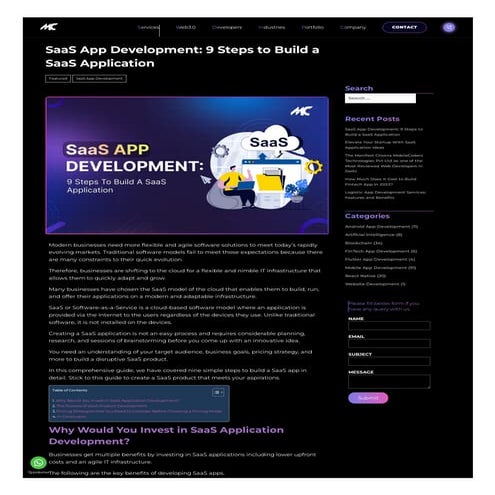The image size is (495, 495).
Task: Click the MESSAGE text area
Action: pyautogui.click(x=389, y=381)
